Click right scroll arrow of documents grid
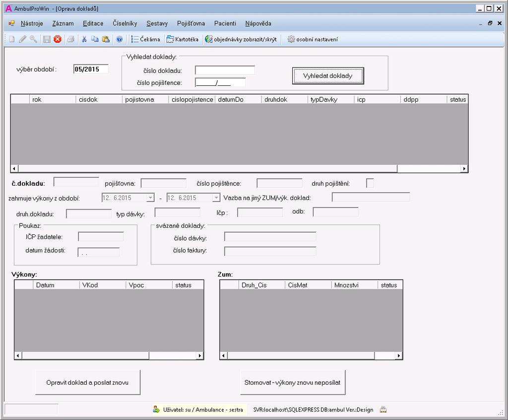The image size is (508, 420). [x=464, y=169]
